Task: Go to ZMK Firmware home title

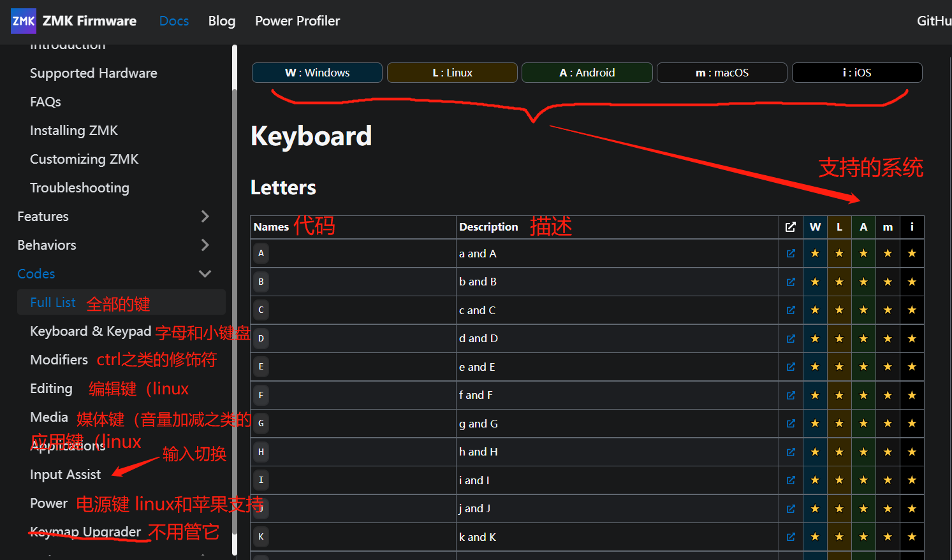Action: [x=89, y=21]
